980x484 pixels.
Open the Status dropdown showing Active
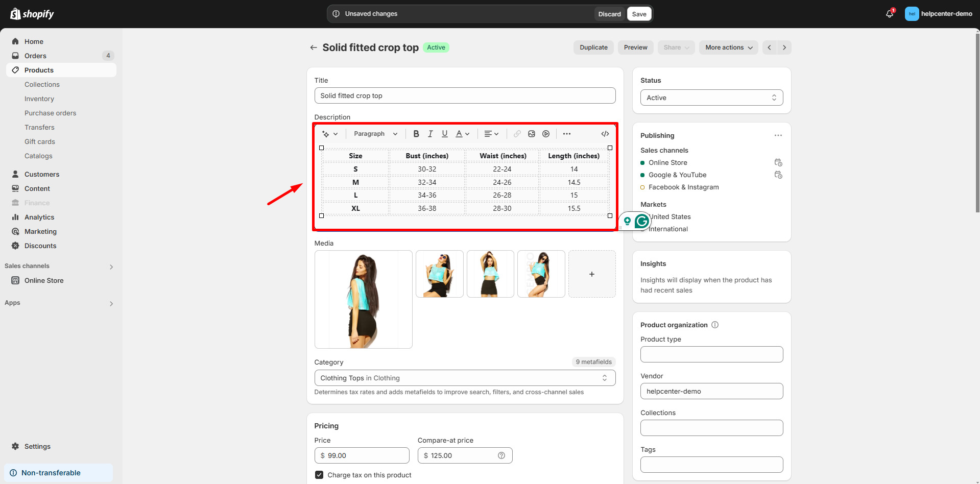tap(711, 98)
